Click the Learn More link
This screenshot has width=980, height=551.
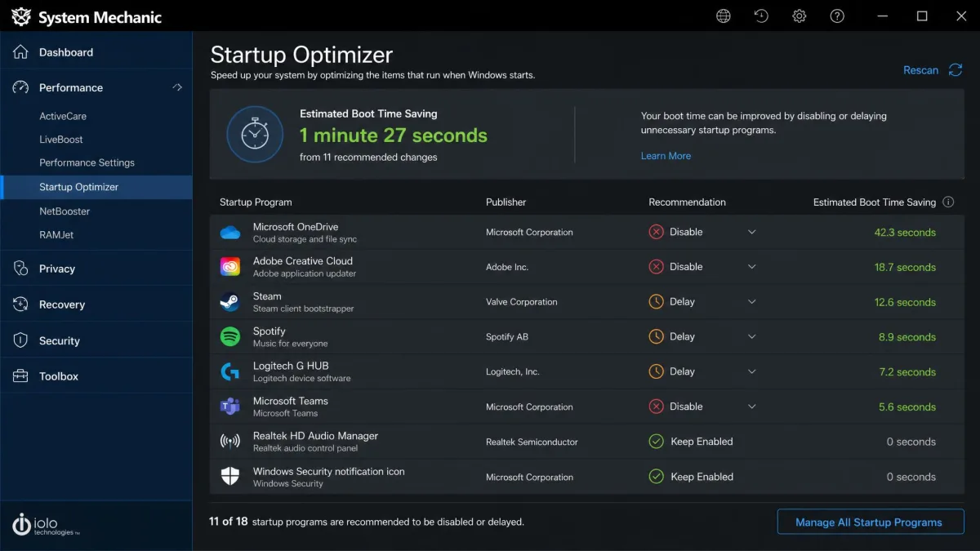point(666,156)
